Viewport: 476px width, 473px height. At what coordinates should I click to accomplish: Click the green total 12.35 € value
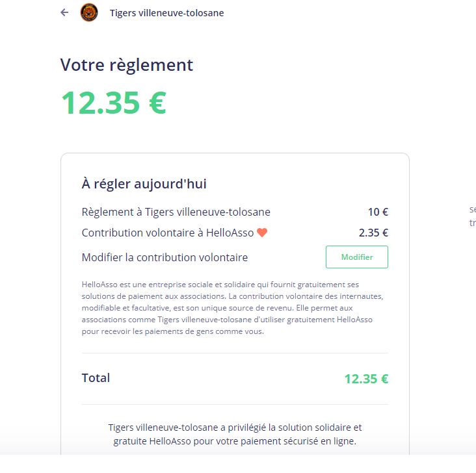click(x=366, y=379)
